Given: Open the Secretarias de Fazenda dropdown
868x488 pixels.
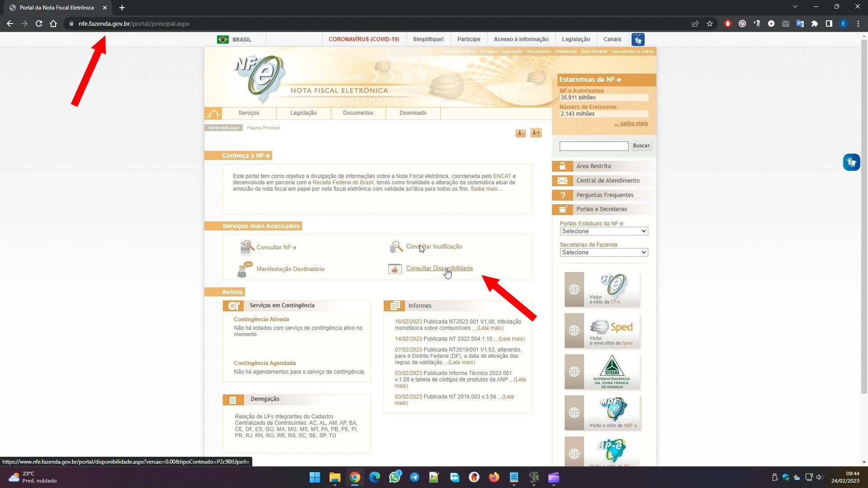Looking at the screenshot, I should [x=604, y=253].
